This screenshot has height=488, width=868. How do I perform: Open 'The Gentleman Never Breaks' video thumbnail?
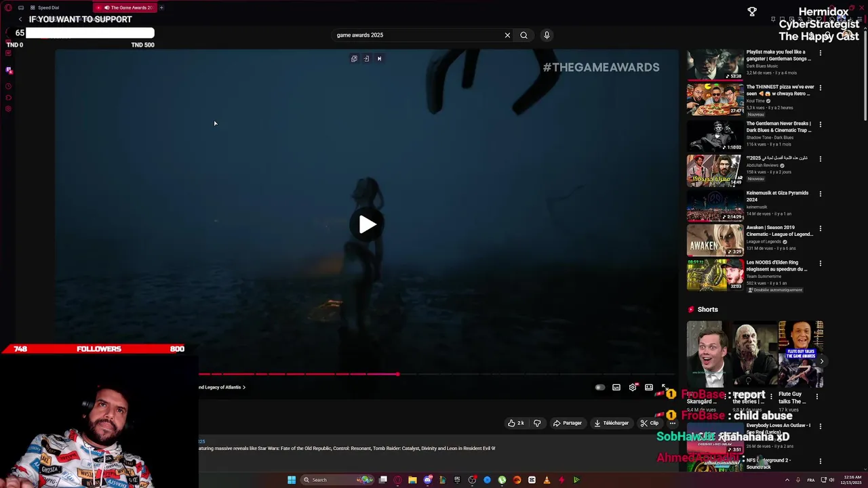click(715, 135)
